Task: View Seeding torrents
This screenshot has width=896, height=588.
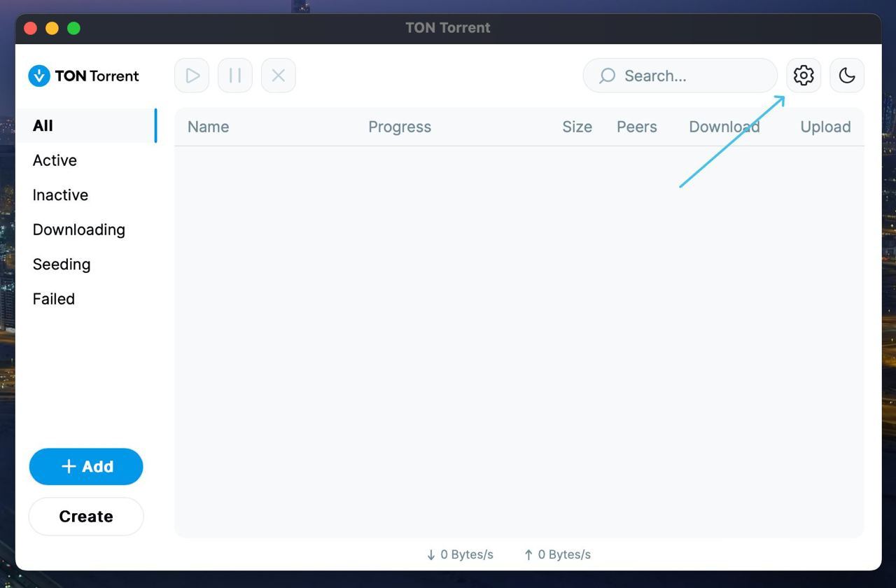Action: coord(62,265)
